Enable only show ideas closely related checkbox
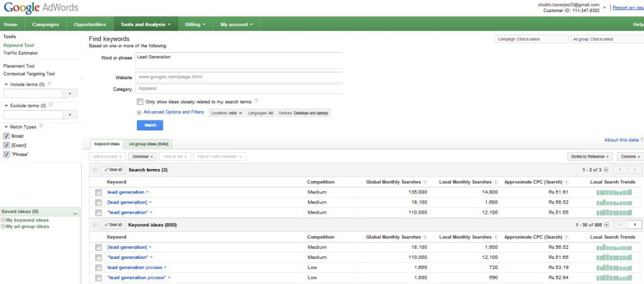 [140, 101]
